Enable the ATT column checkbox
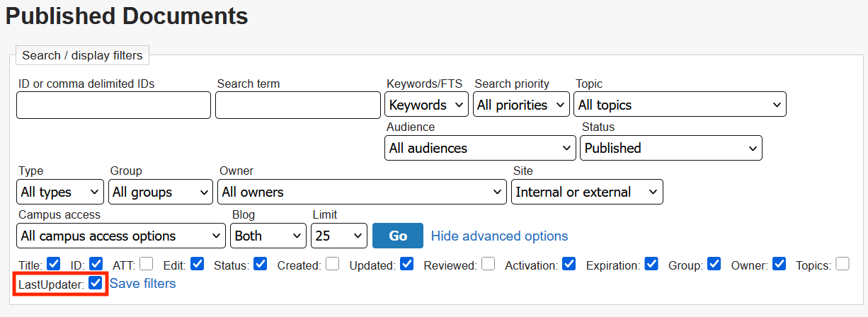The width and height of the screenshot is (868, 317). [x=146, y=265]
